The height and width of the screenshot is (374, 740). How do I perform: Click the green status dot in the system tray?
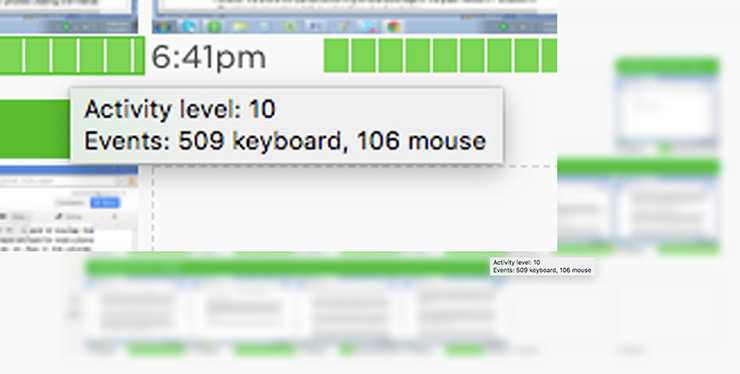click(503, 26)
